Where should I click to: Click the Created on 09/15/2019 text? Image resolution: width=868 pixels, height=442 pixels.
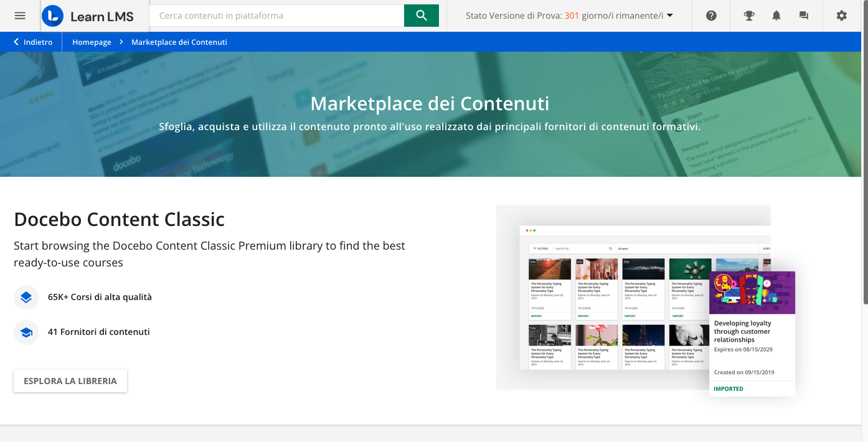pos(744,372)
